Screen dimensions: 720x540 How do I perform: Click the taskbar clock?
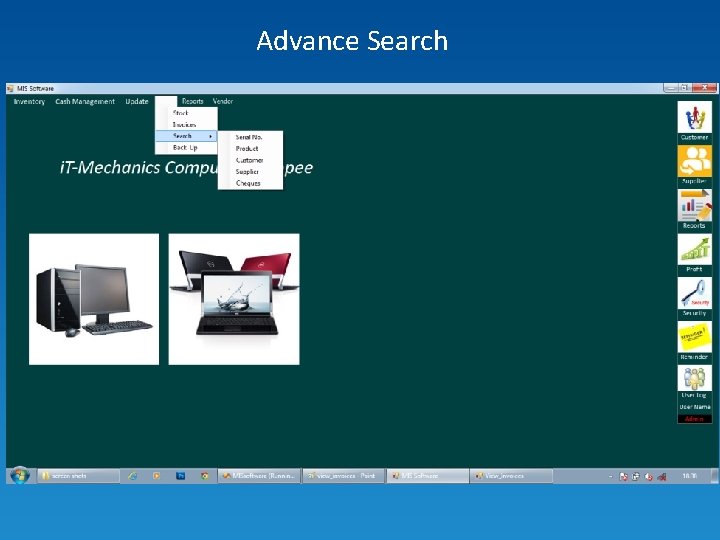coord(690,476)
